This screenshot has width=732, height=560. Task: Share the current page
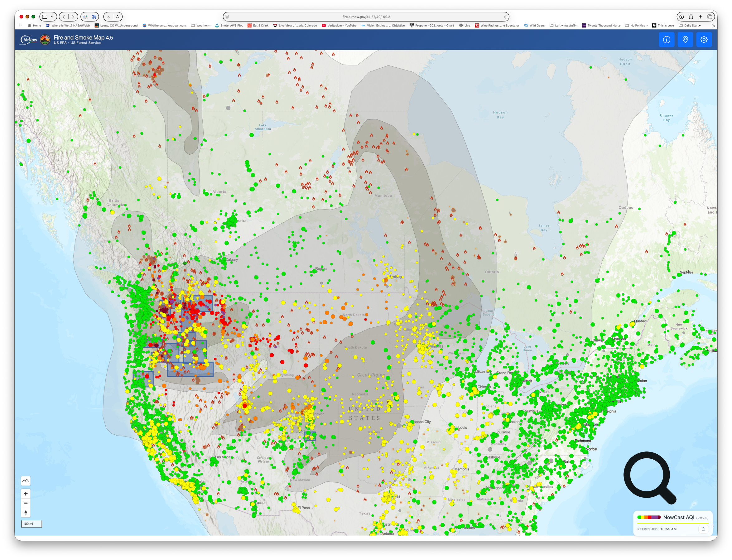[x=691, y=17]
